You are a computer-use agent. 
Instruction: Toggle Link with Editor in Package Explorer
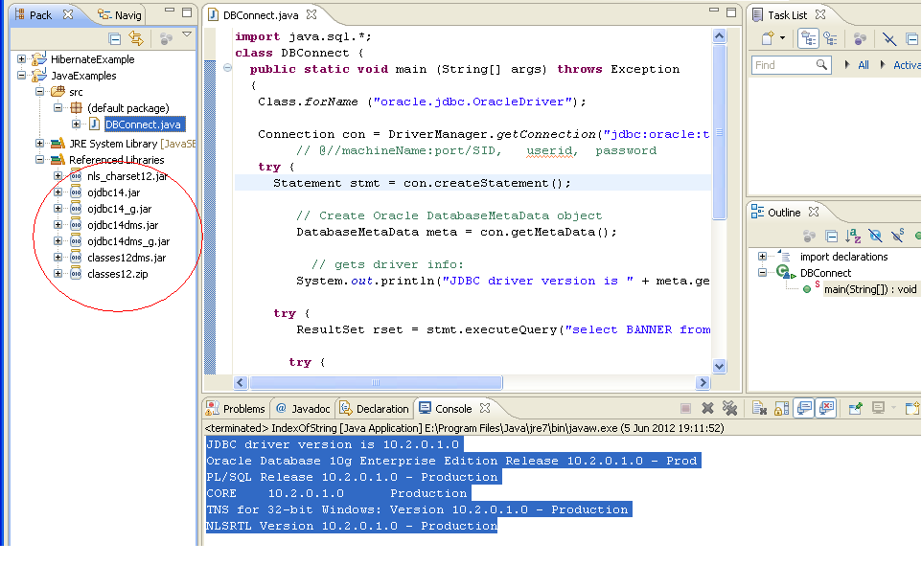pyautogui.click(x=136, y=38)
